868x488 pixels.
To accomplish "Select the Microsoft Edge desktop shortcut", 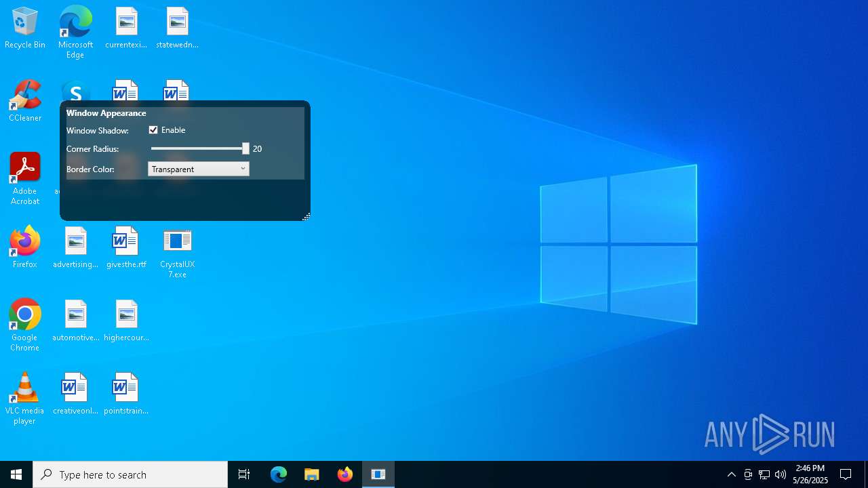I will [75, 32].
